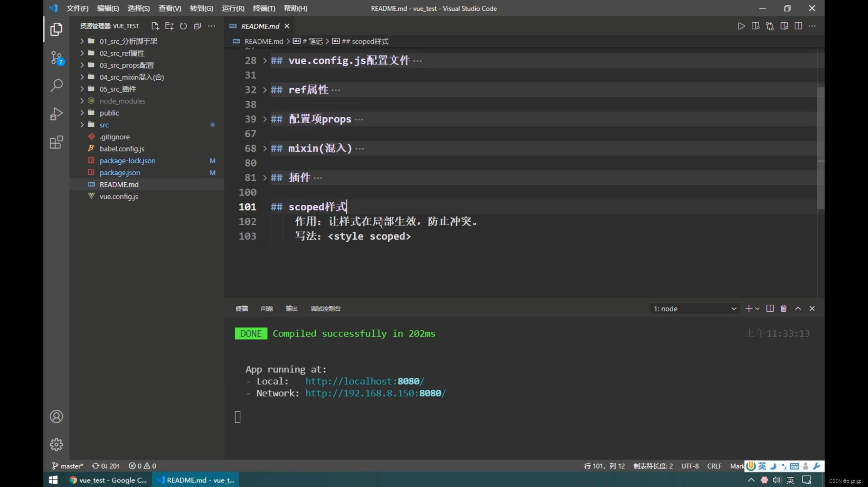
Task: Expand the 03_src_props配置 folder
Action: [82, 65]
